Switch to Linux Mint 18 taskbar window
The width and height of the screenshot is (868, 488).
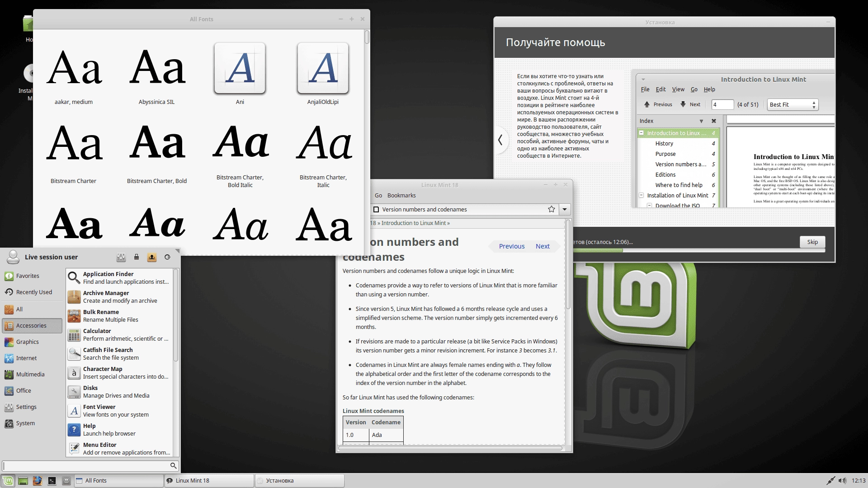tap(209, 481)
